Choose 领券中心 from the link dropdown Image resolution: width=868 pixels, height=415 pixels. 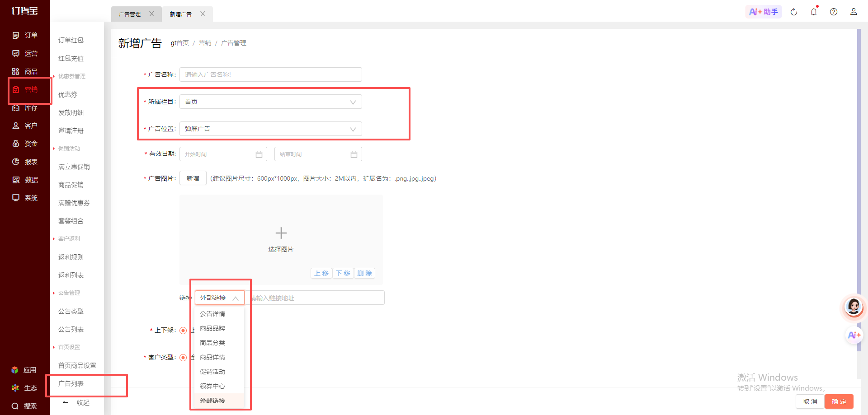point(219,386)
